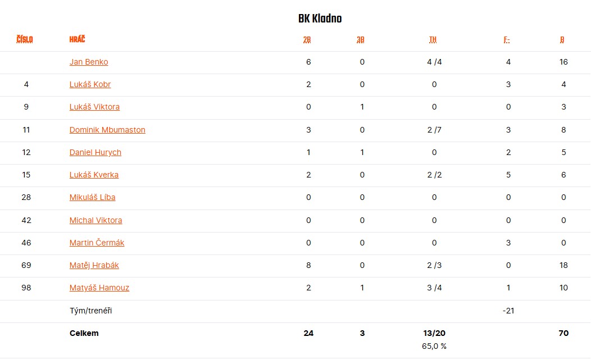Click the BK Kladno team heading
The image size is (591, 364).
pyautogui.click(x=320, y=19)
